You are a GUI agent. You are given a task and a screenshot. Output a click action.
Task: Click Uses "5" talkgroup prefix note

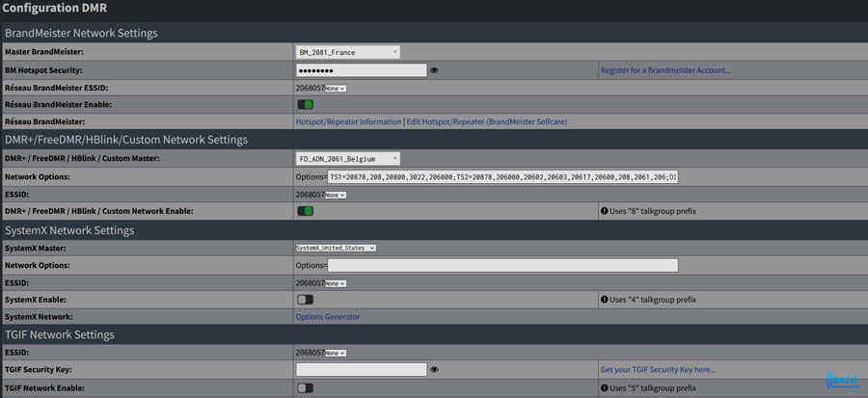pos(653,388)
